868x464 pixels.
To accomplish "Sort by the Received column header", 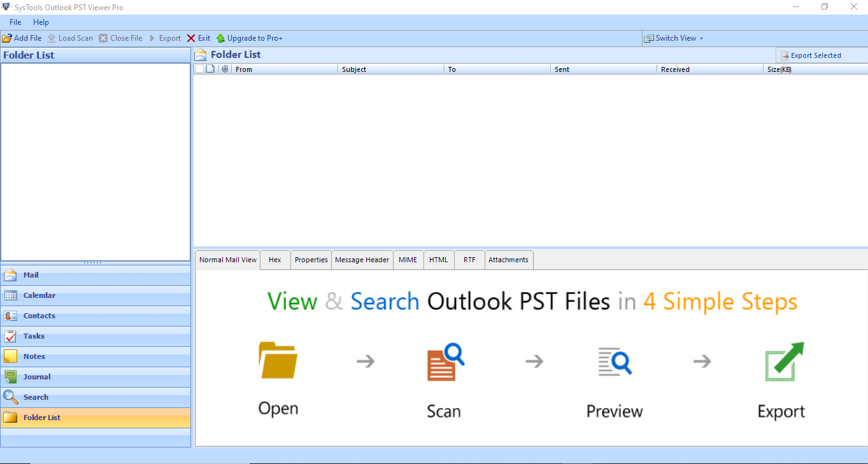I will tap(709, 69).
